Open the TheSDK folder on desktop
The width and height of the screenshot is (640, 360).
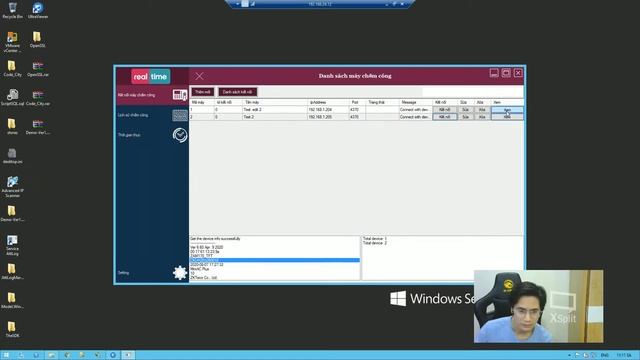(x=11, y=329)
